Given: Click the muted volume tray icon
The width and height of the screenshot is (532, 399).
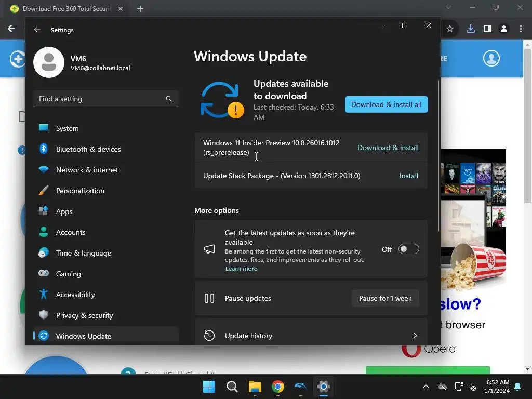Looking at the screenshot, I should tap(472, 387).
